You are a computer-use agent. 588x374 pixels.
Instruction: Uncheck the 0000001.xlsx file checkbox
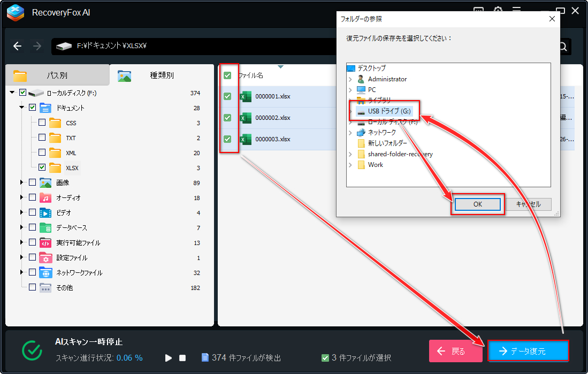[x=227, y=96]
